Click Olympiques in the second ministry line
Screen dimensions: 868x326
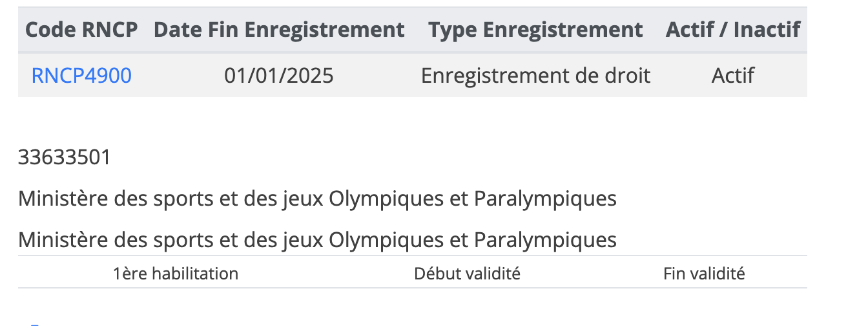point(386,241)
